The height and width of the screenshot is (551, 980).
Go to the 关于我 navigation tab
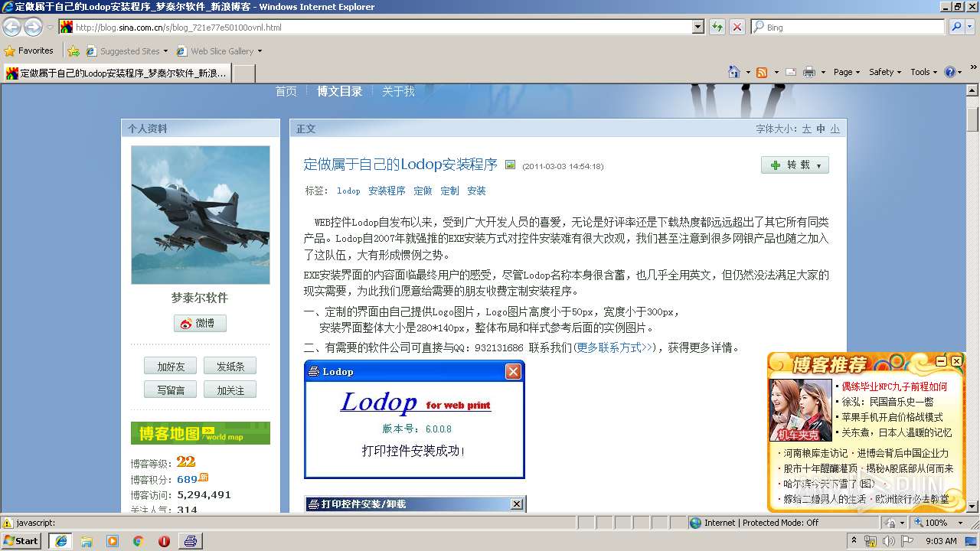point(398,91)
